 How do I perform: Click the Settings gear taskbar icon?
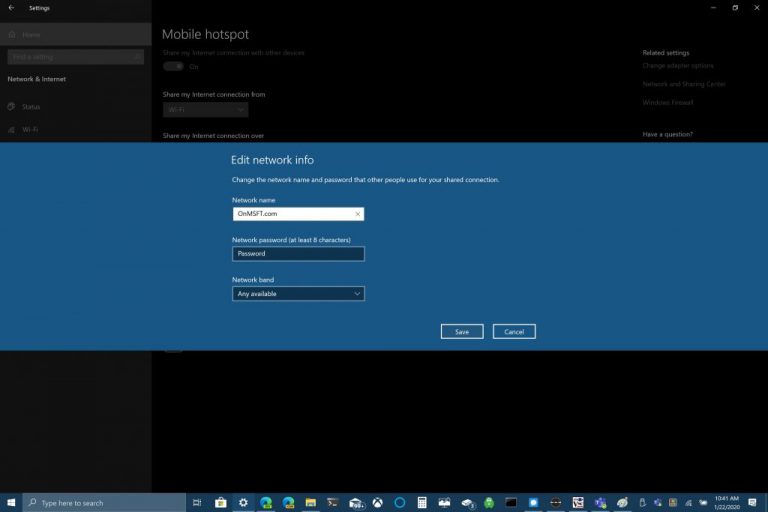click(243, 502)
